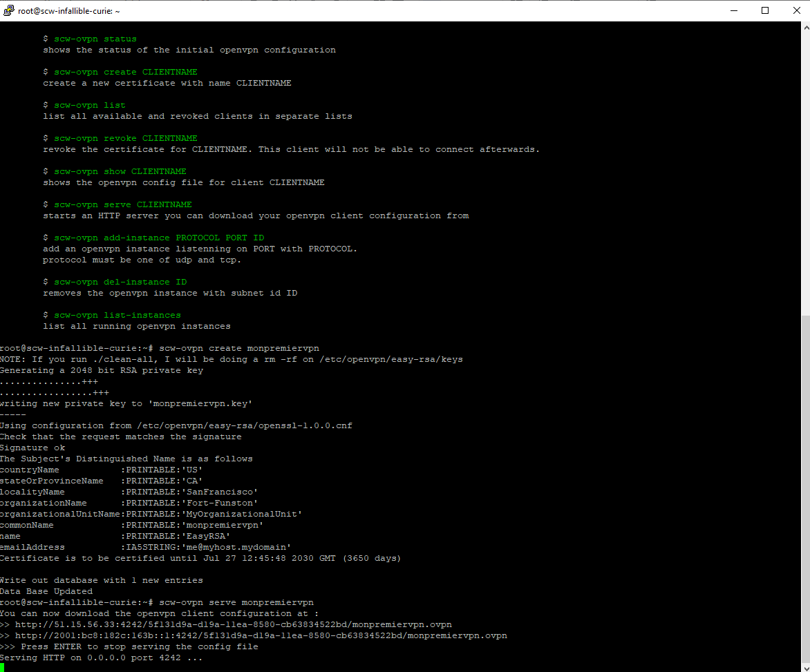The image size is (810, 672).
Task: Click "writing new private key to 'monpremiervpn.key'"
Action: point(126,403)
